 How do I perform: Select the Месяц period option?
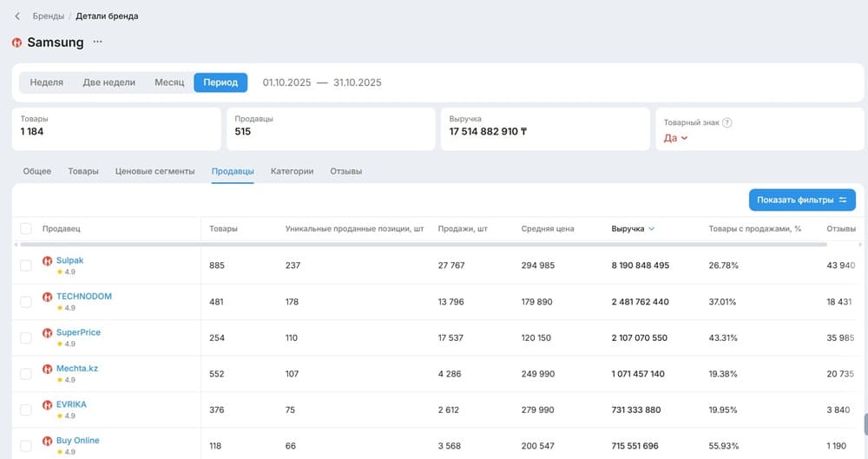point(169,82)
